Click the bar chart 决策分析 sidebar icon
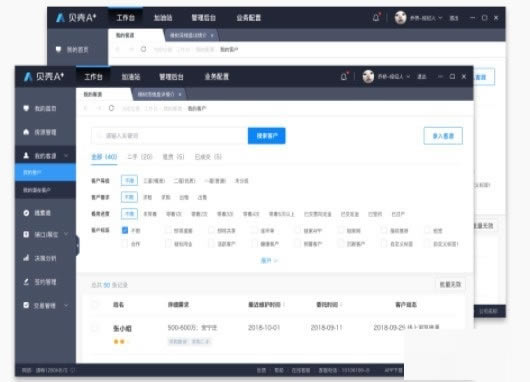This screenshot has height=382, width=530. click(26, 258)
